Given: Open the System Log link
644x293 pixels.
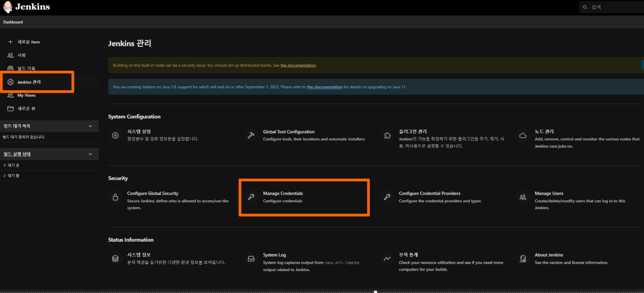Looking at the screenshot, I should pos(275,255).
